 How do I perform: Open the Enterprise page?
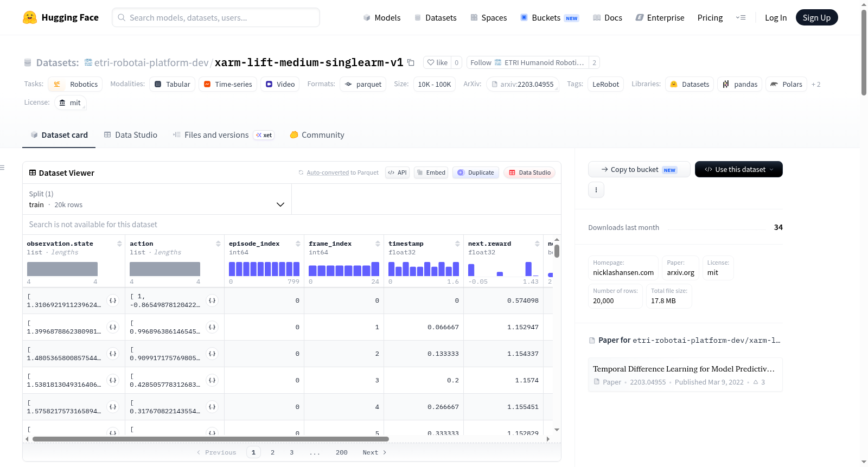click(x=660, y=17)
